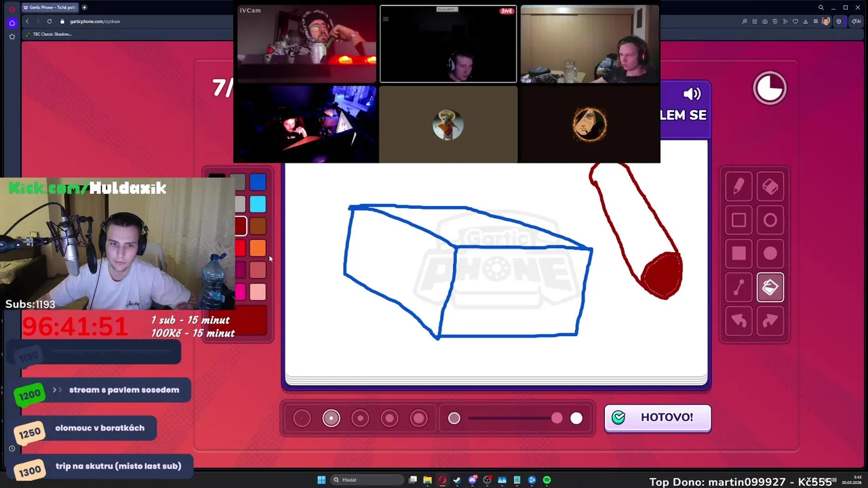Viewport: 868px width, 488px height.
Task: Click the heart favorites icon in toolbar
Action: (x=795, y=21)
